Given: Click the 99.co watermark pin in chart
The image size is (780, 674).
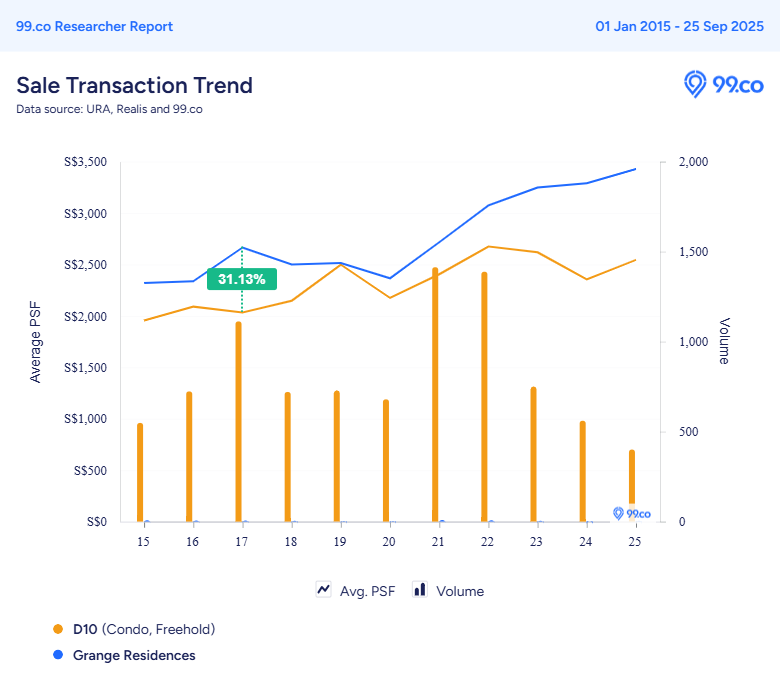Looking at the screenshot, I should tap(619, 513).
